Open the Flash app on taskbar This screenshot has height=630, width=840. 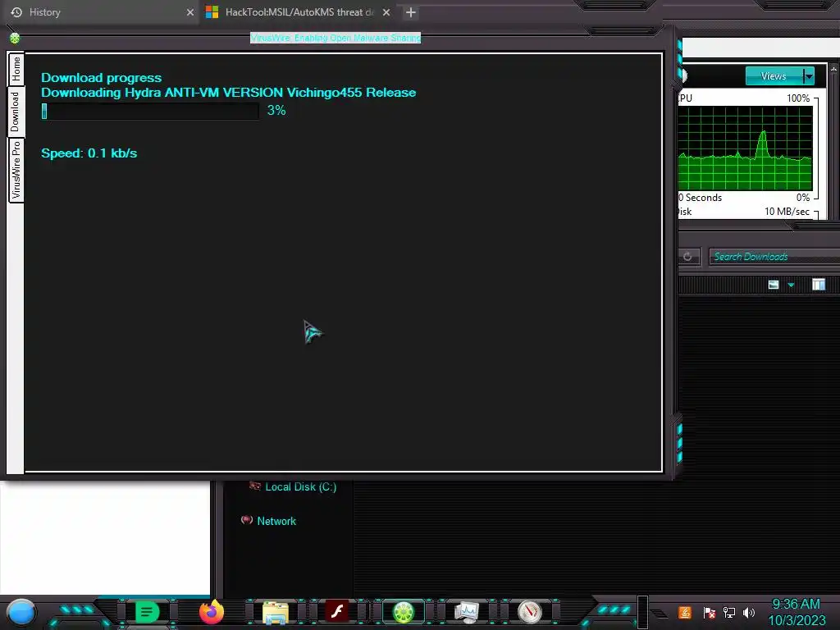point(337,612)
